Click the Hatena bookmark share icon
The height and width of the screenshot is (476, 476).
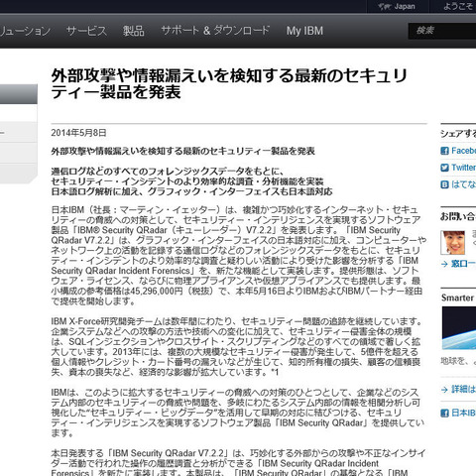tap(444, 184)
